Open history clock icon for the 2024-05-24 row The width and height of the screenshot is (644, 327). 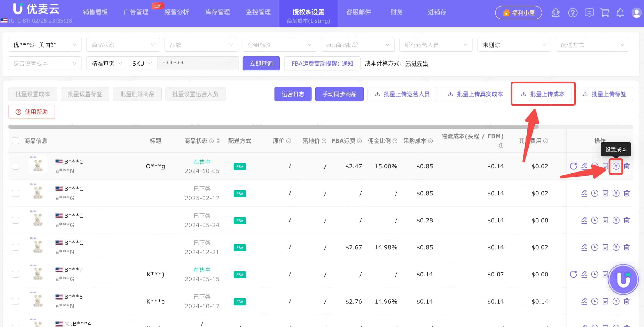point(595,220)
